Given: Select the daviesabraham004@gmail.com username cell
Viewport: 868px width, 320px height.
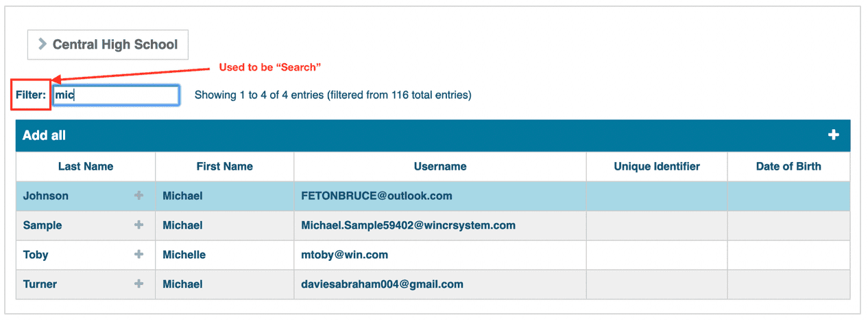Looking at the screenshot, I should click(382, 284).
